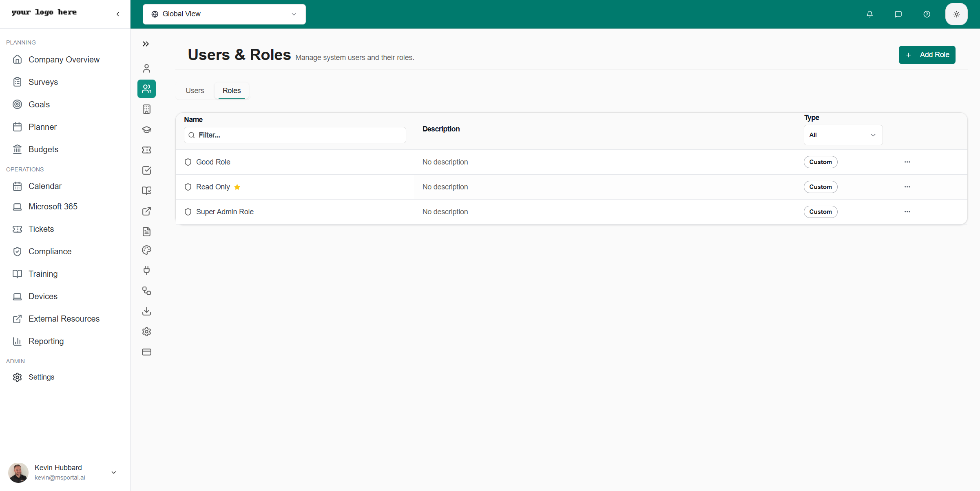
Task: Click the ticket icon in the icon rail
Action: click(146, 150)
